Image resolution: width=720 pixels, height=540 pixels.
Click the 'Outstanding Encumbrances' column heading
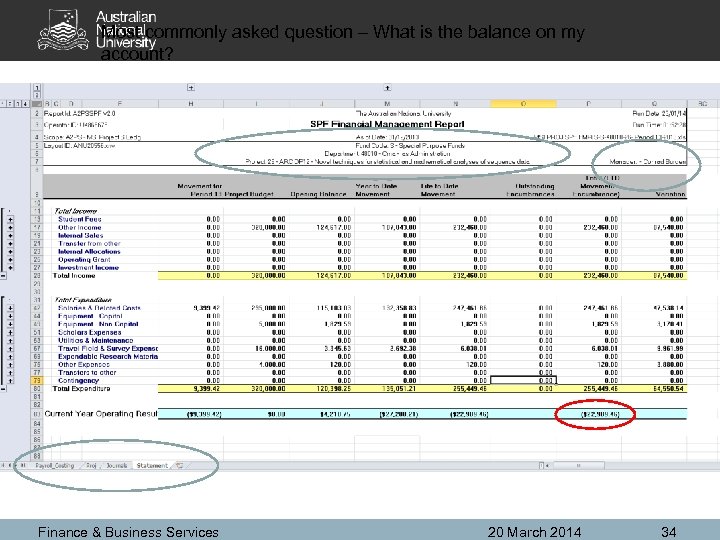pos(530,191)
